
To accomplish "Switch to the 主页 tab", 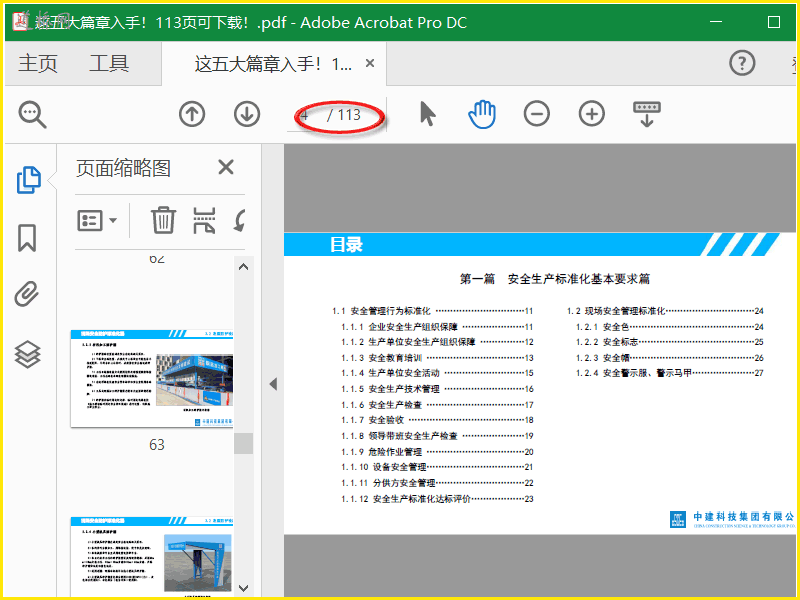I will coord(38,64).
